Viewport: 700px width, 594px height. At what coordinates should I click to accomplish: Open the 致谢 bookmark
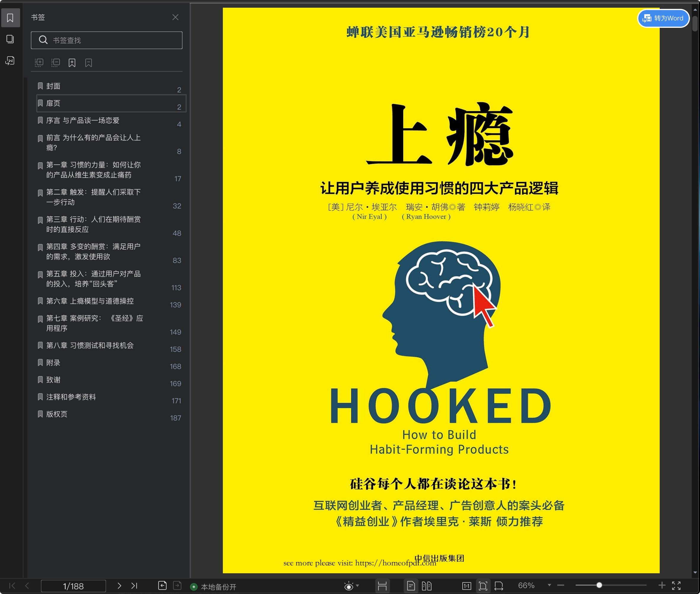[111, 380]
